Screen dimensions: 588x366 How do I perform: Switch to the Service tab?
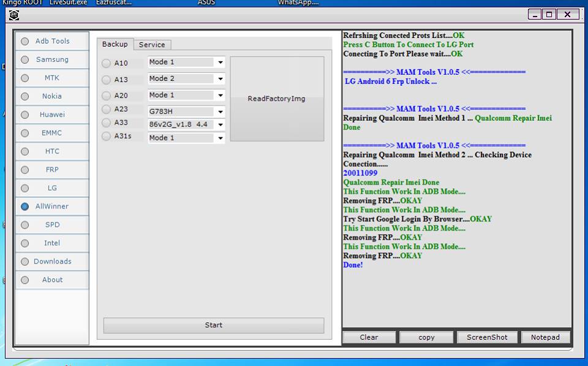pos(152,44)
